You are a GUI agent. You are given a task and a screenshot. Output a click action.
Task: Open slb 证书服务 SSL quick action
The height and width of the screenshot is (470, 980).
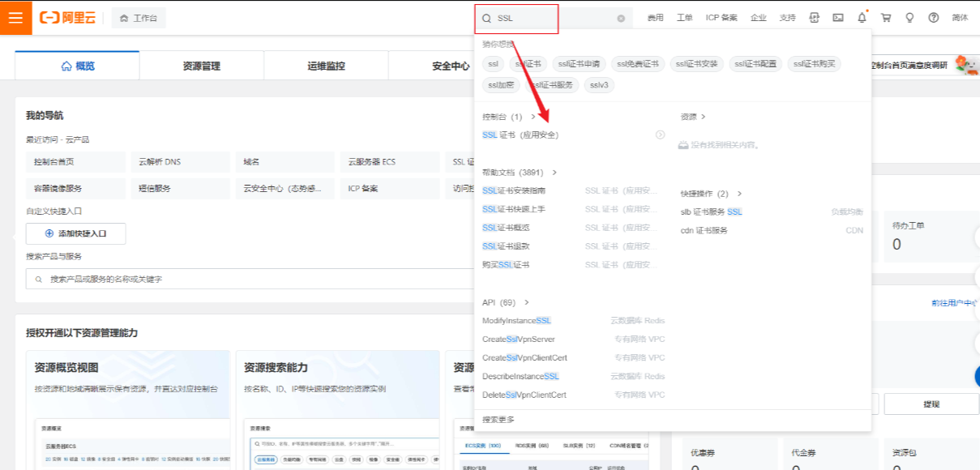(x=712, y=211)
